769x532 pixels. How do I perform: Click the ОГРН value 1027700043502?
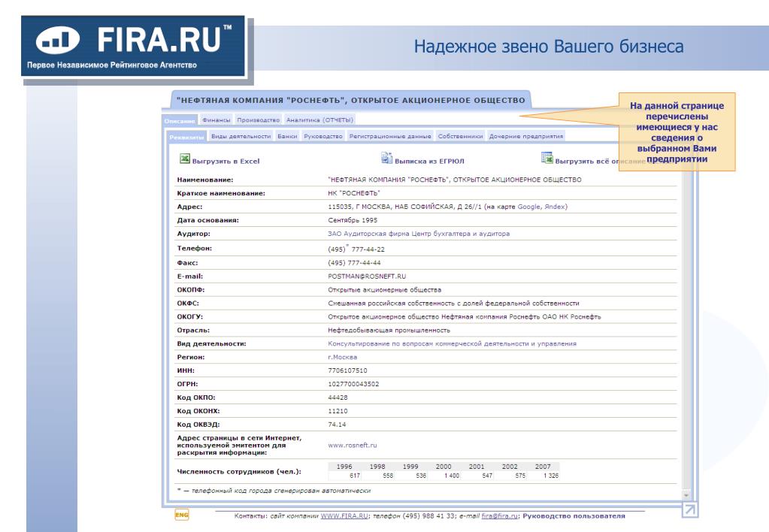tap(353, 385)
